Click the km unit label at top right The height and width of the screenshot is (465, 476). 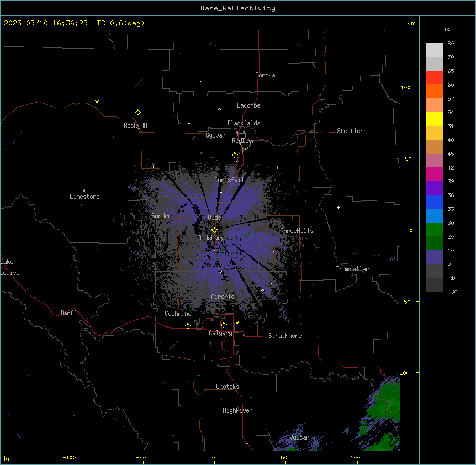(x=411, y=23)
